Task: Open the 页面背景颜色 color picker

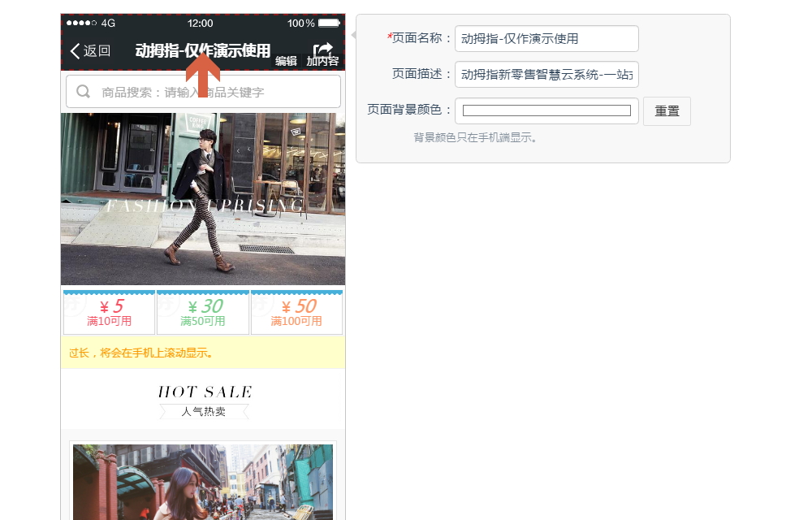Action: point(546,110)
